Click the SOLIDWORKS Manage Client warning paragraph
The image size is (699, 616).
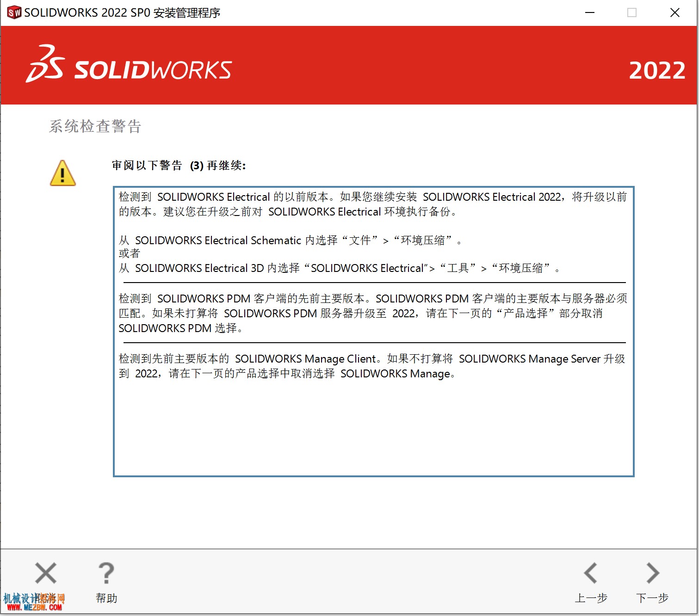pos(372,366)
